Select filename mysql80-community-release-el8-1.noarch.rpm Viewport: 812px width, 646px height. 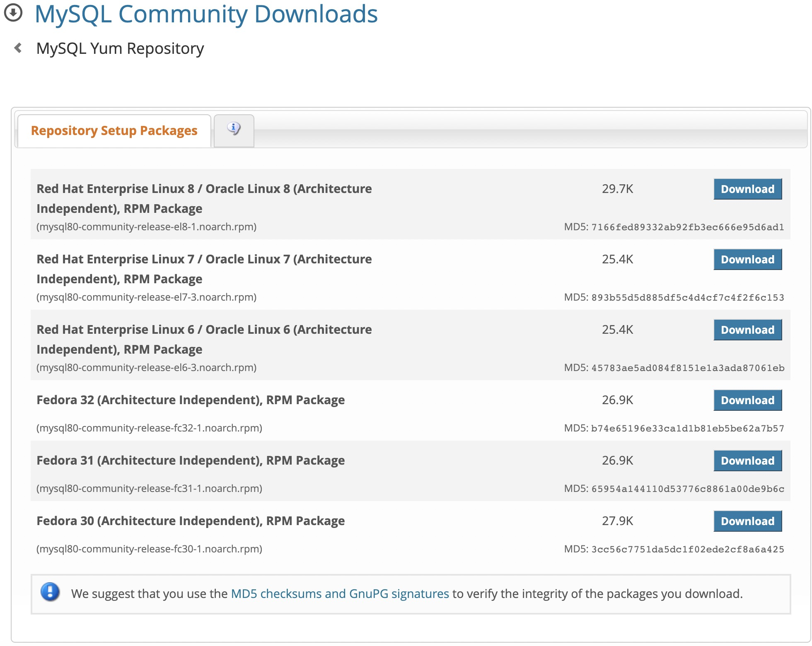[147, 227]
